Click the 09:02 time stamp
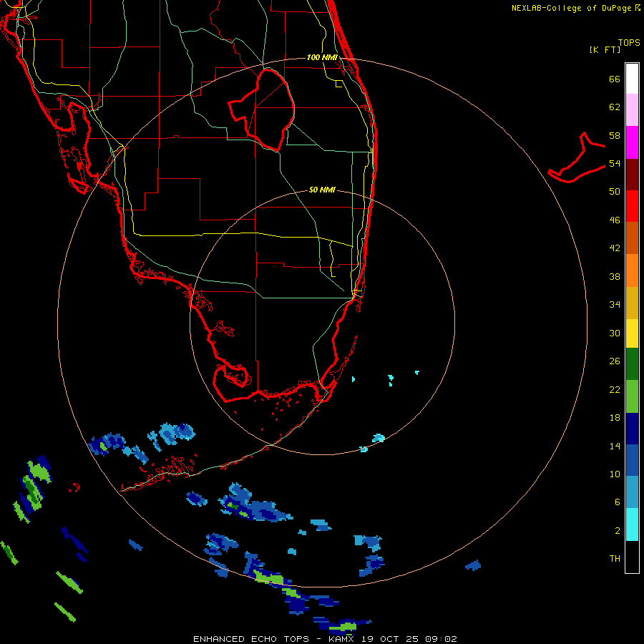Viewport: 644px width, 644px height. (x=441, y=639)
